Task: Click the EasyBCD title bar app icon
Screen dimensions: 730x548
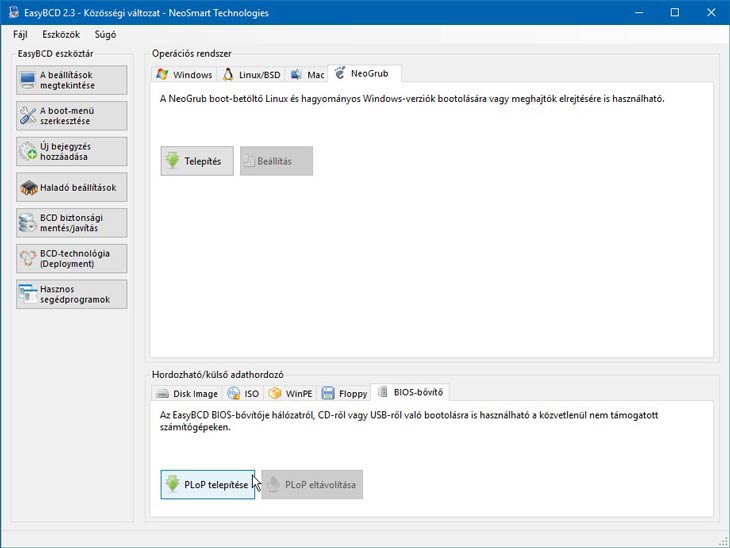Action: [x=13, y=13]
